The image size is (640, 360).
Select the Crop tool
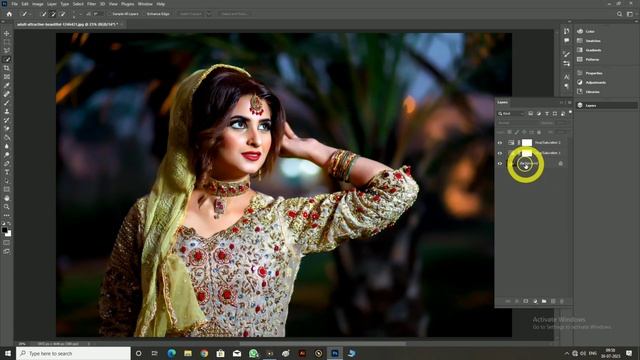7,68
